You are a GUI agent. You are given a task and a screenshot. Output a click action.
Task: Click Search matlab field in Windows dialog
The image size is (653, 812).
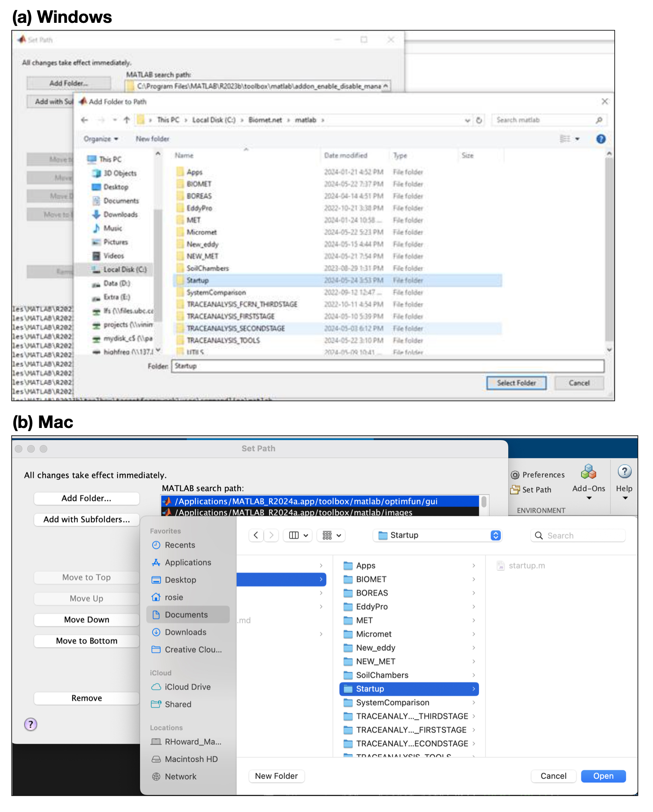[x=548, y=120]
